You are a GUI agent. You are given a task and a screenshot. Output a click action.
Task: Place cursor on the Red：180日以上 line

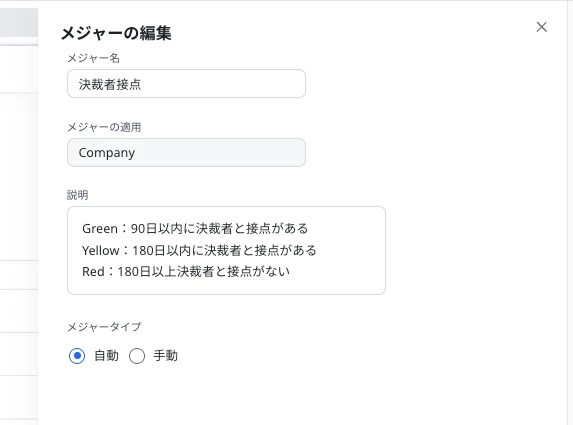point(186,272)
